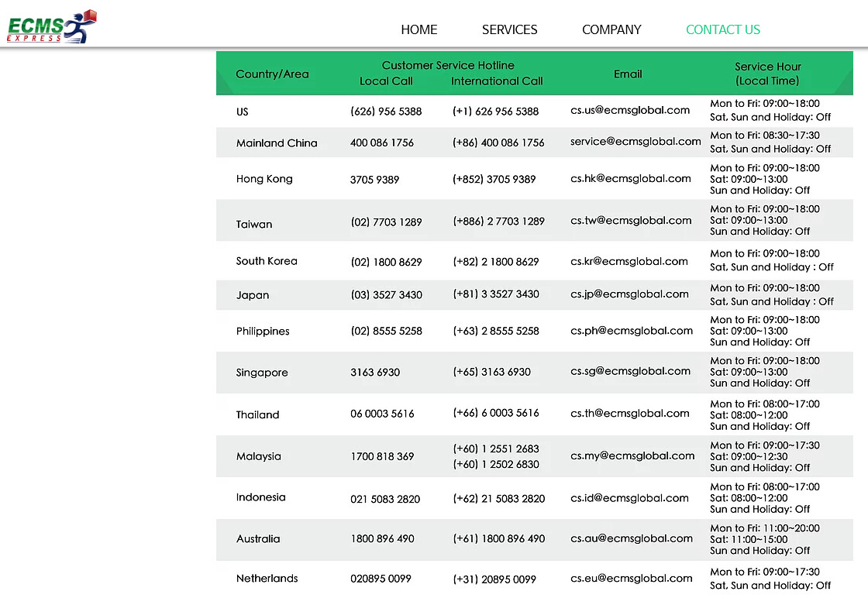Viewport: 868px width, 598px height.
Task: Select the CONTACT US nav link
Action: (x=722, y=29)
